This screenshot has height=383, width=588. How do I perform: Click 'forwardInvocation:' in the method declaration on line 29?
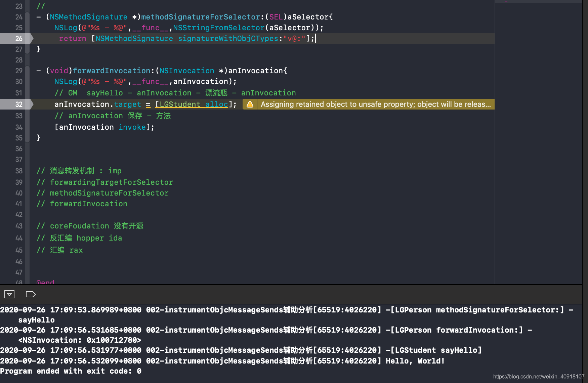pos(114,71)
